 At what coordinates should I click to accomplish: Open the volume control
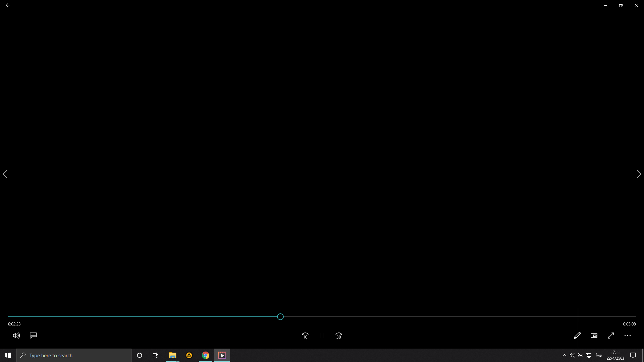(x=16, y=336)
